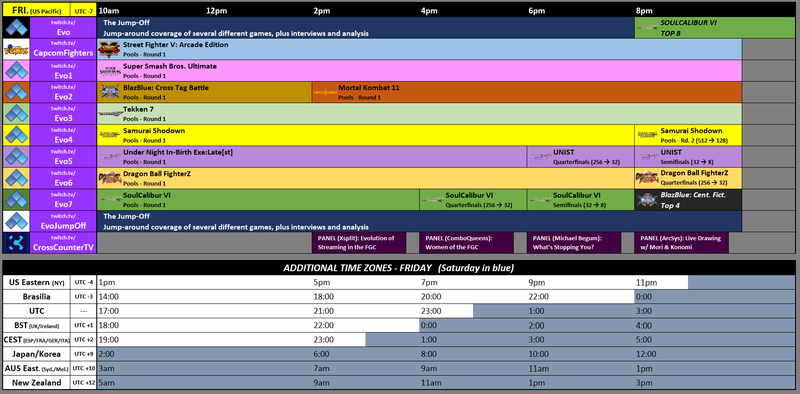This screenshot has width=800, height=394.
Task: Open the twitch.tv/Evo channel link
Action: (x=63, y=28)
